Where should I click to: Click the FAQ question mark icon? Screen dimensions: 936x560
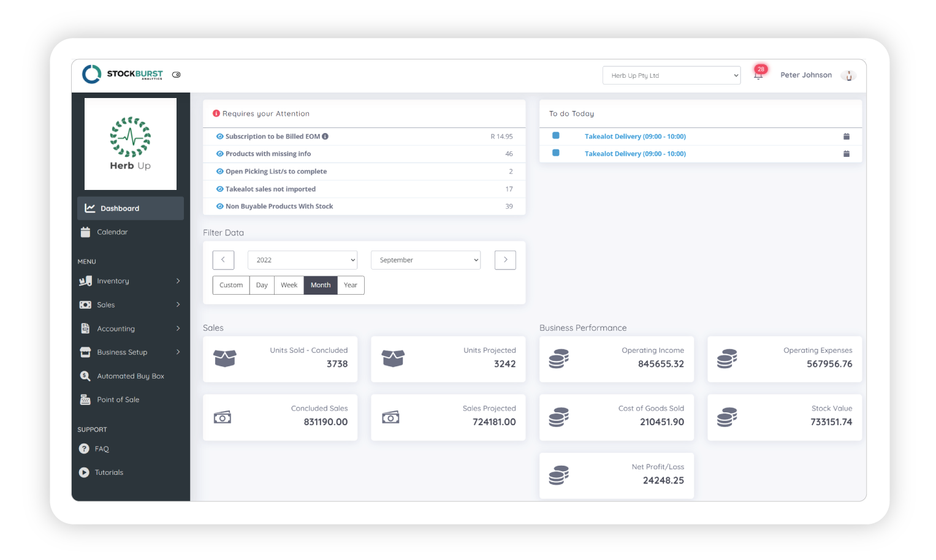[84, 449]
